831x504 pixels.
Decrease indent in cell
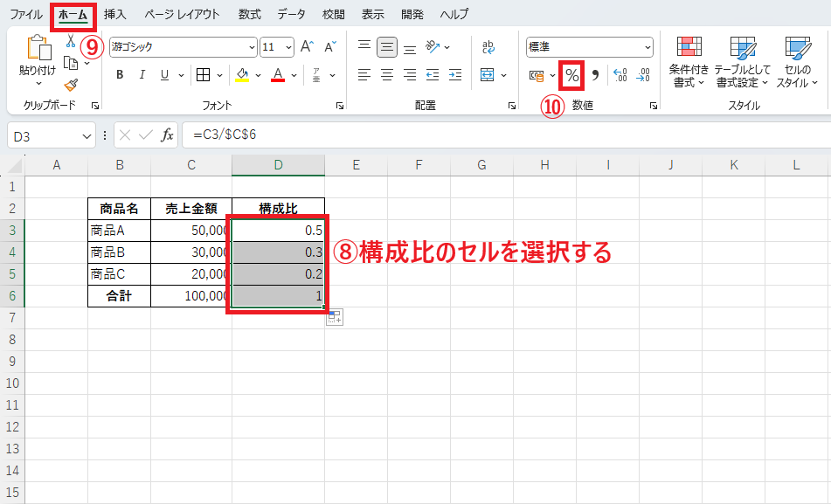click(433, 75)
